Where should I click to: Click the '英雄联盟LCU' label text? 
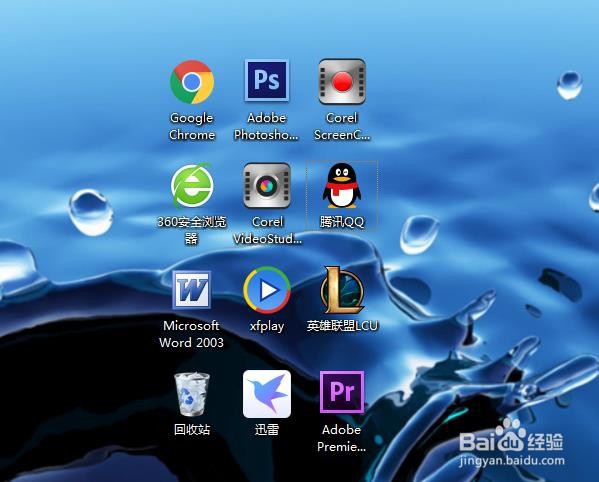[x=342, y=326]
